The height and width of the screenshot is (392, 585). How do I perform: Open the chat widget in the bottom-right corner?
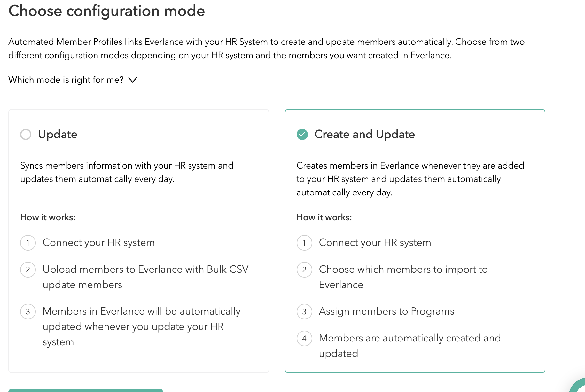pyautogui.click(x=579, y=386)
